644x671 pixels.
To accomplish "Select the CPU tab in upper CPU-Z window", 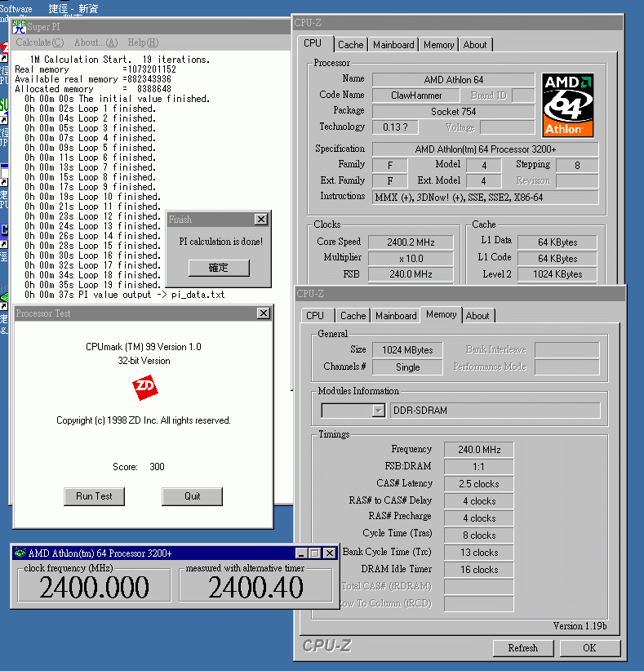I will click(x=314, y=43).
